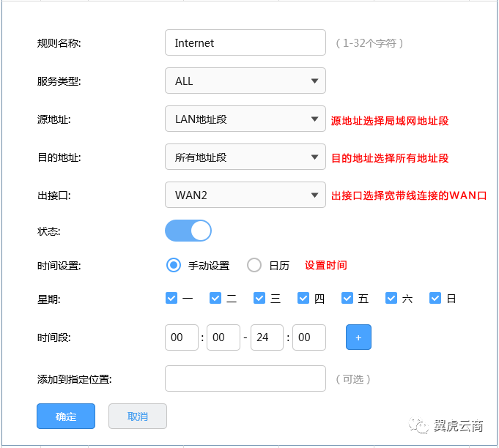Cancel with the 取消 button
The height and width of the screenshot is (448, 499).
(138, 417)
